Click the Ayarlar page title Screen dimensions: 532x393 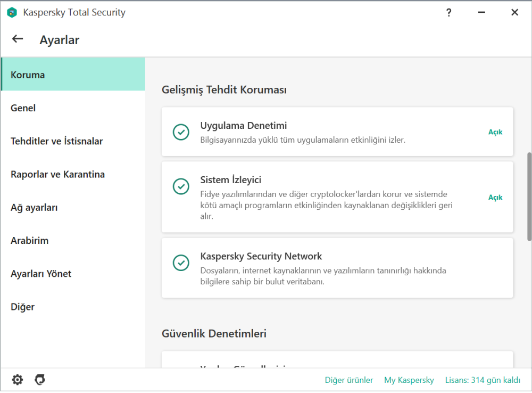pyautogui.click(x=60, y=40)
